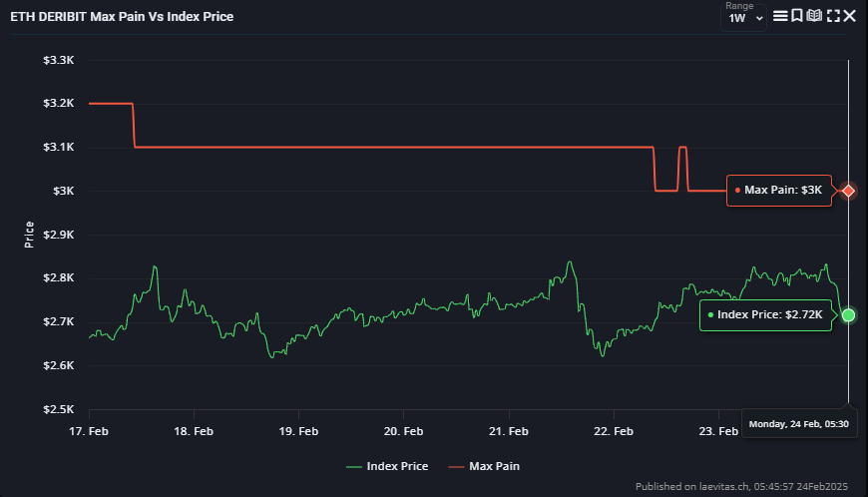The width and height of the screenshot is (868, 497).
Task: Click the '18. Feb' x-axis label
Action: click(x=194, y=432)
